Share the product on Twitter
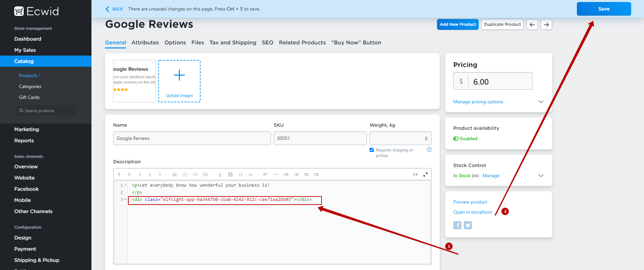644x270 pixels. click(468, 225)
